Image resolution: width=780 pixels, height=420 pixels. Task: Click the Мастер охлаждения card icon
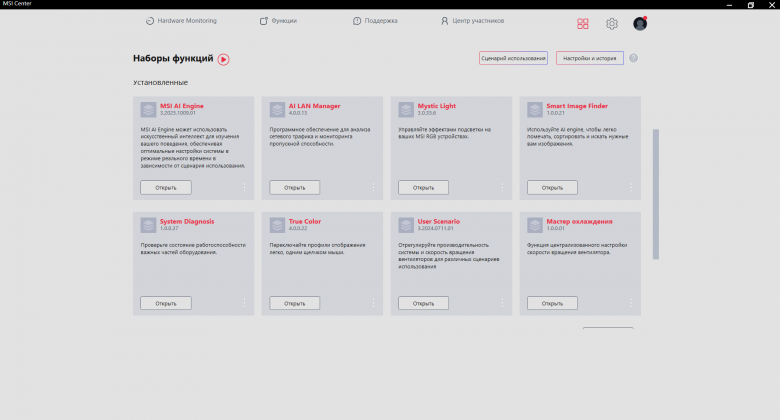point(535,225)
